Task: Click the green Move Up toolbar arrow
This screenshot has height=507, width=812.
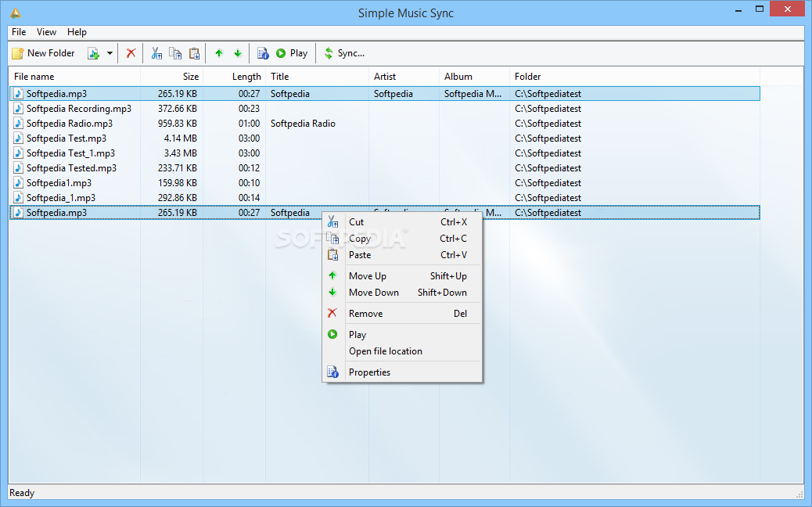Action: point(219,53)
